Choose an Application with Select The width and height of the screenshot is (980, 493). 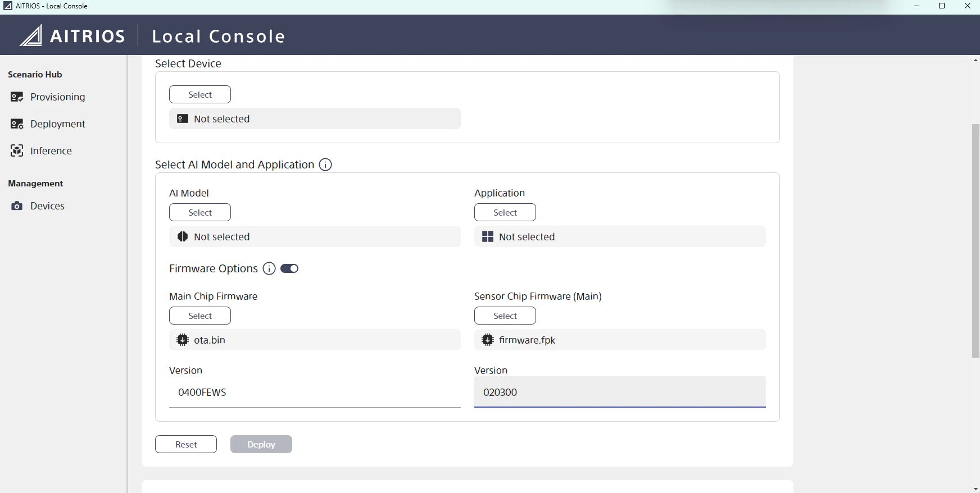pos(505,212)
